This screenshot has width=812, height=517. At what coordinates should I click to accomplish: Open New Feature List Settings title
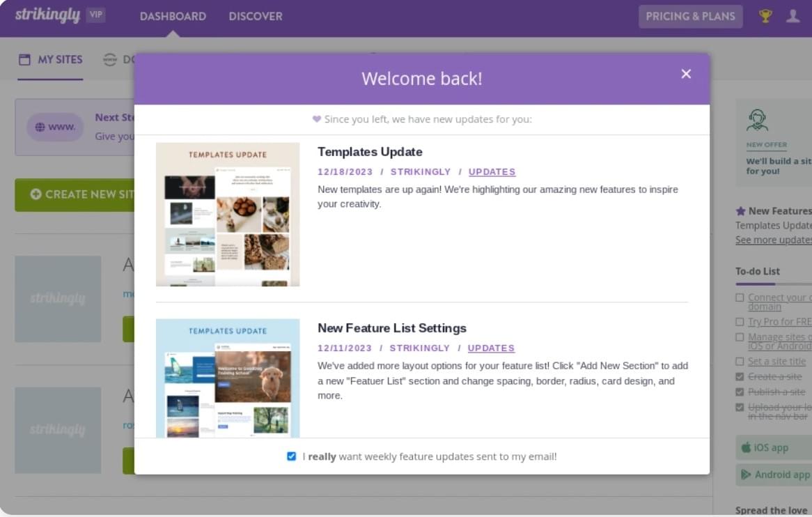coord(392,328)
